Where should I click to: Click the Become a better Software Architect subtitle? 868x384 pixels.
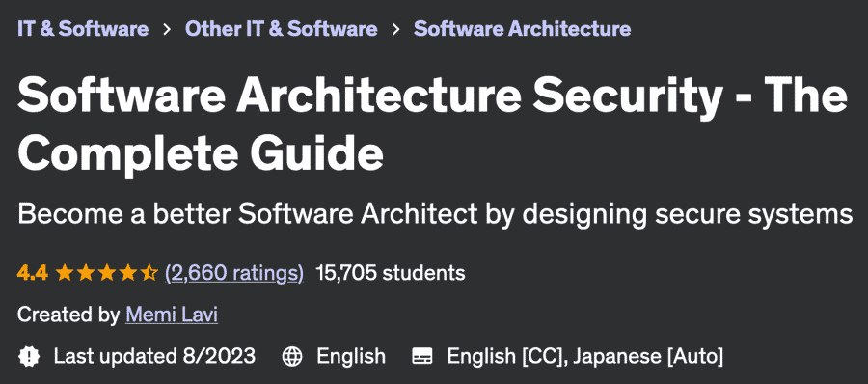coord(435,215)
